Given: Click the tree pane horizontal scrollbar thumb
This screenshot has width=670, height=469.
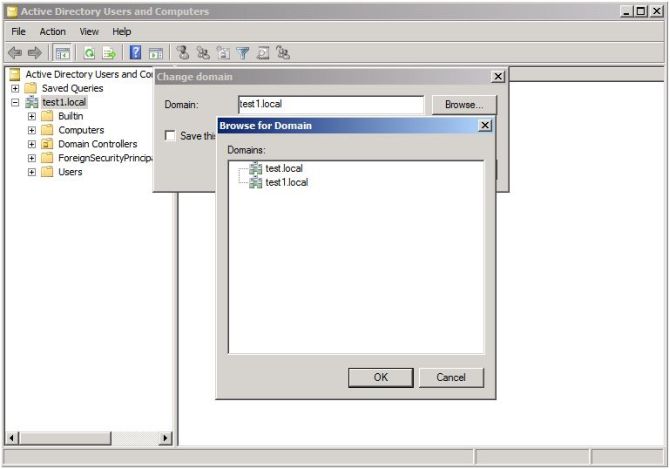Looking at the screenshot, I should pyautogui.click(x=64, y=438).
